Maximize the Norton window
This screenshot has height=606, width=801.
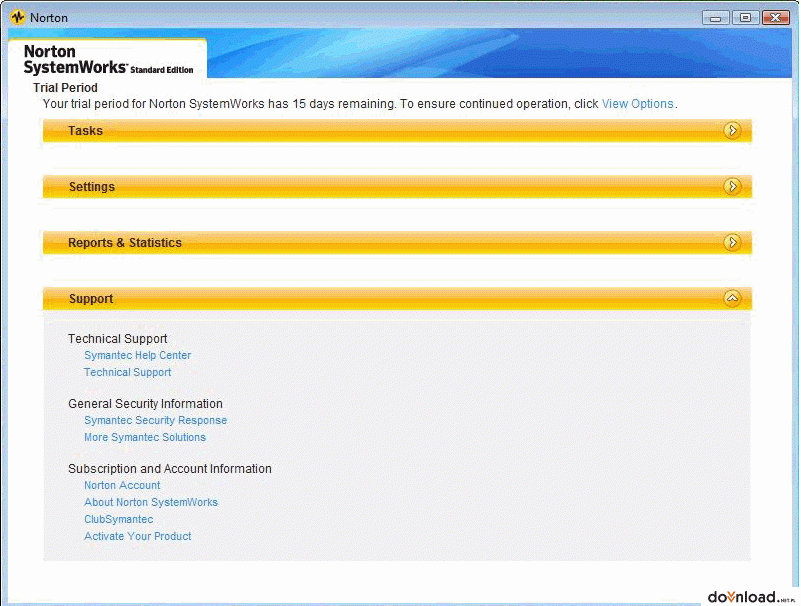click(x=745, y=18)
